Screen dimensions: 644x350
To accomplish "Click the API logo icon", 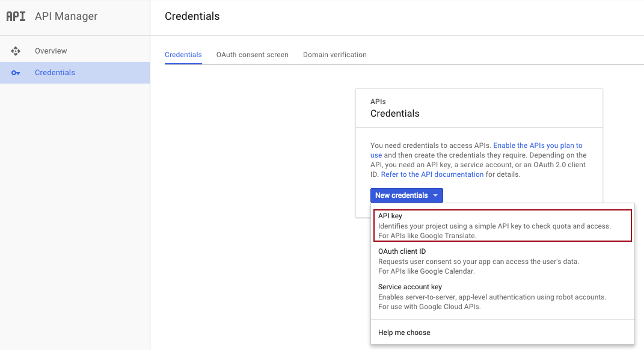I will [x=16, y=16].
